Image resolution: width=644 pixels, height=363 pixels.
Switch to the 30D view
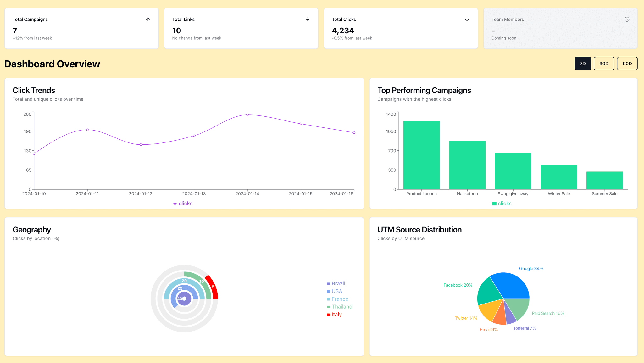tap(604, 63)
